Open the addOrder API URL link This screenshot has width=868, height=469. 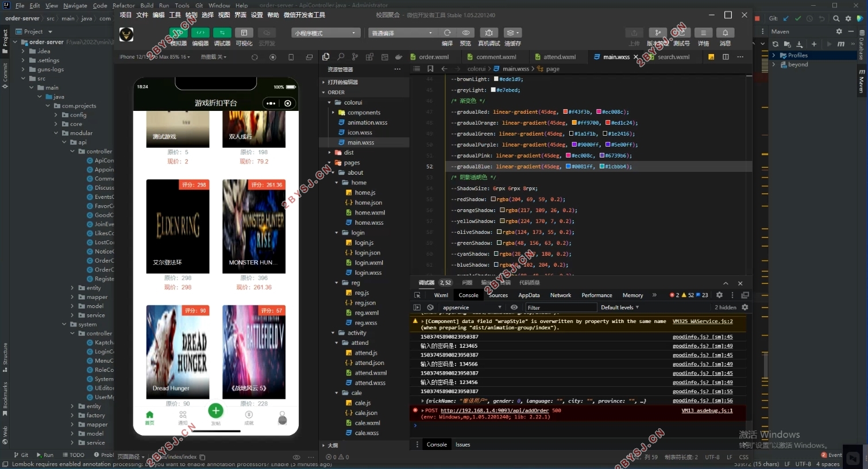tap(495, 411)
